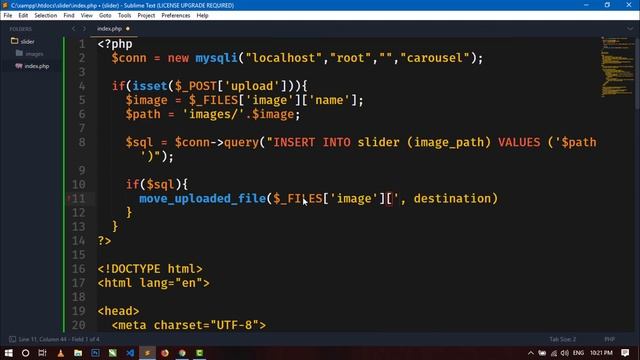Open Photoshop from the taskbar
Screen dimensions: 640x360
tap(95, 353)
